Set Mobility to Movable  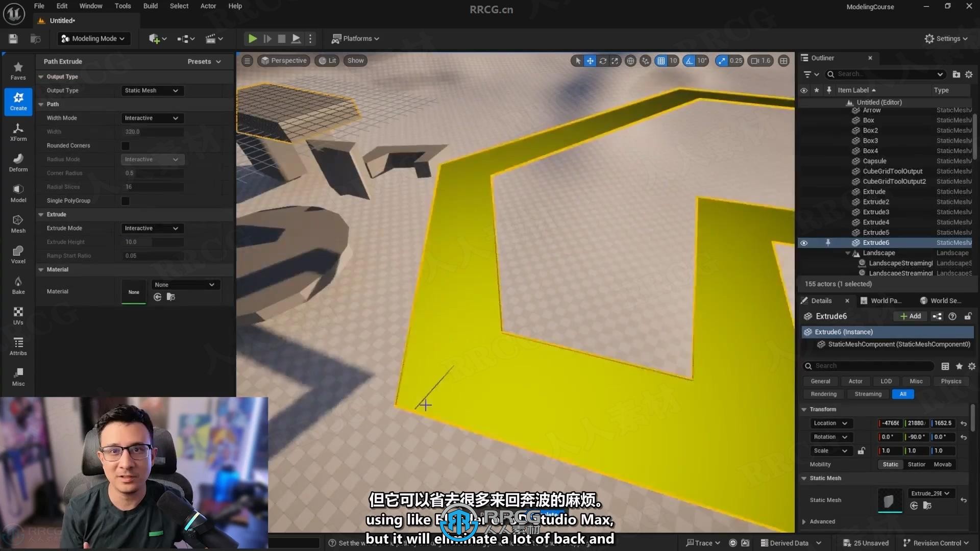pyautogui.click(x=942, y=464)
